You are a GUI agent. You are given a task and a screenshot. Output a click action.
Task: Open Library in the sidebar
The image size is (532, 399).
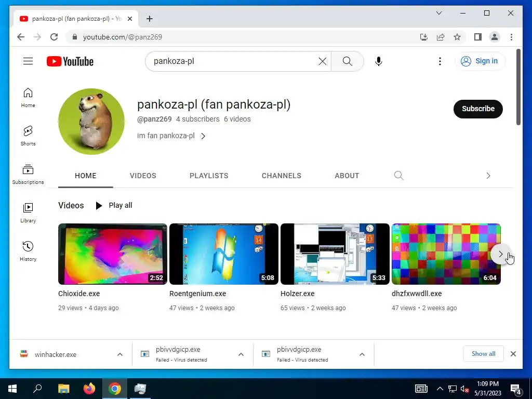[x=28, y=212]
